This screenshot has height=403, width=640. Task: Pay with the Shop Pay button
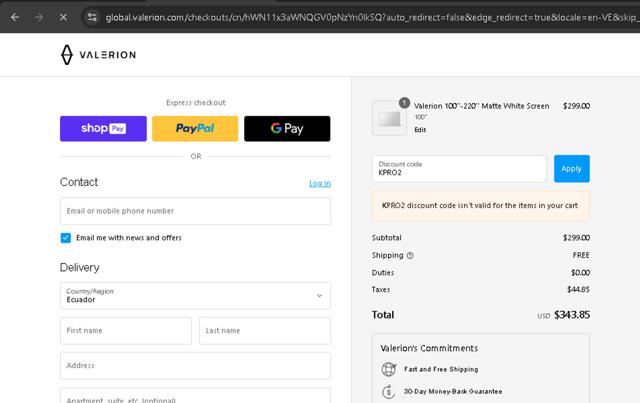click(103, 129)
